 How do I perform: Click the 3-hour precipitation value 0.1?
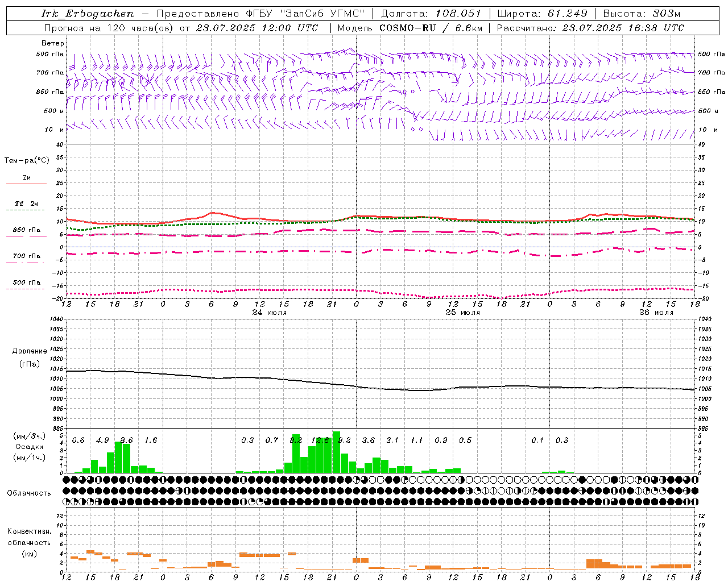(537, 440)
